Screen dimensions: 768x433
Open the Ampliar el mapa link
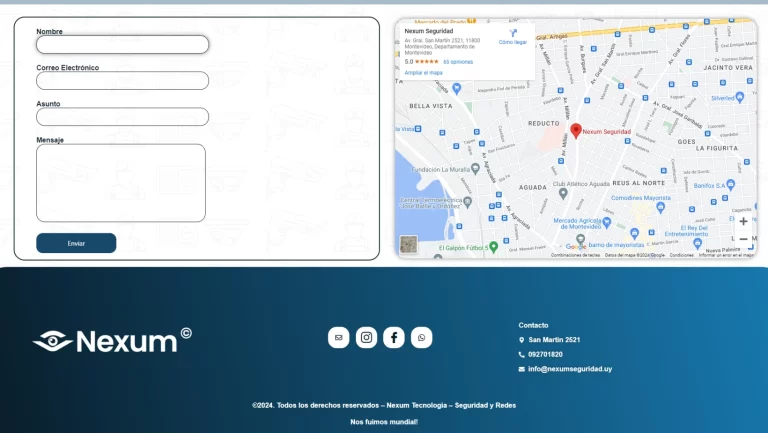coord(423,73)
